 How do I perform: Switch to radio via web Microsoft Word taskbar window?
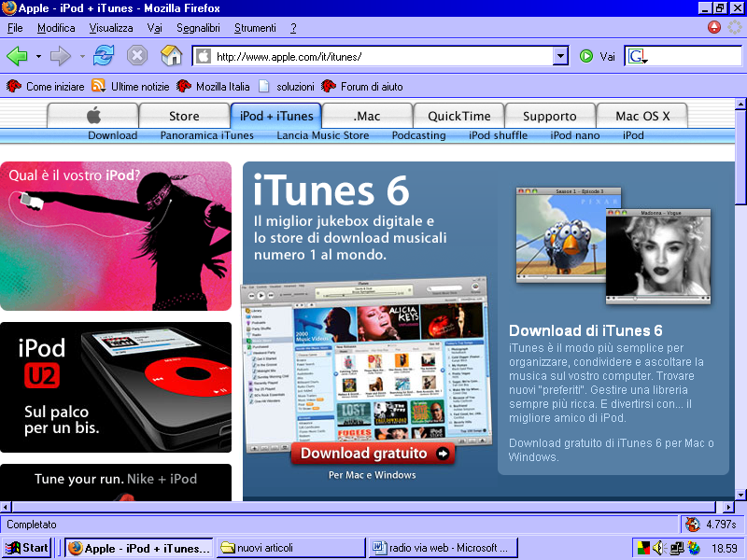443,548
